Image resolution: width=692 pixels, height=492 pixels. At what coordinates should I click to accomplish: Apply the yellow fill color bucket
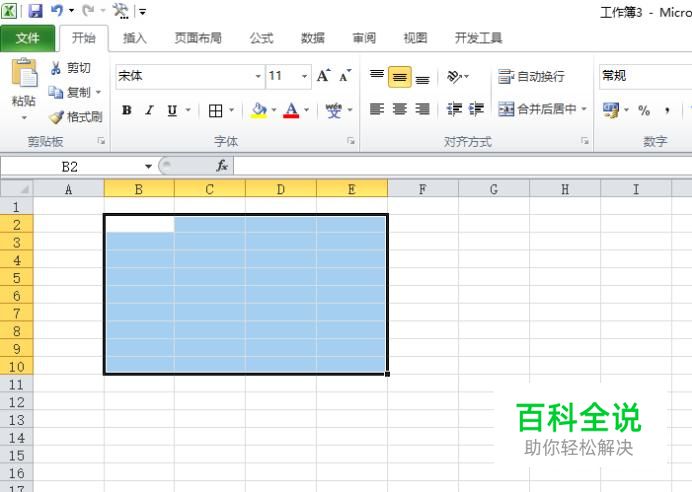[259, 110]
